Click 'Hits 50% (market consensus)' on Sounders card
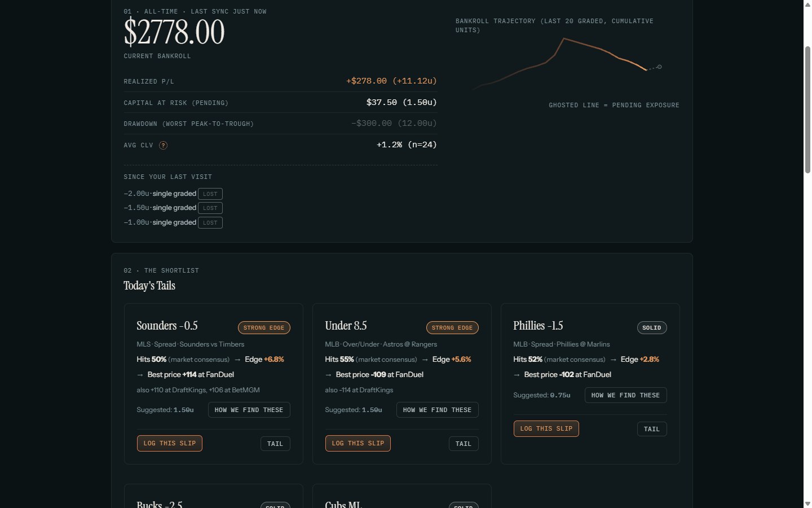Image resolution: width=812 pixels, height=508 pixels. pyautogui.click(x=183, y=359)
